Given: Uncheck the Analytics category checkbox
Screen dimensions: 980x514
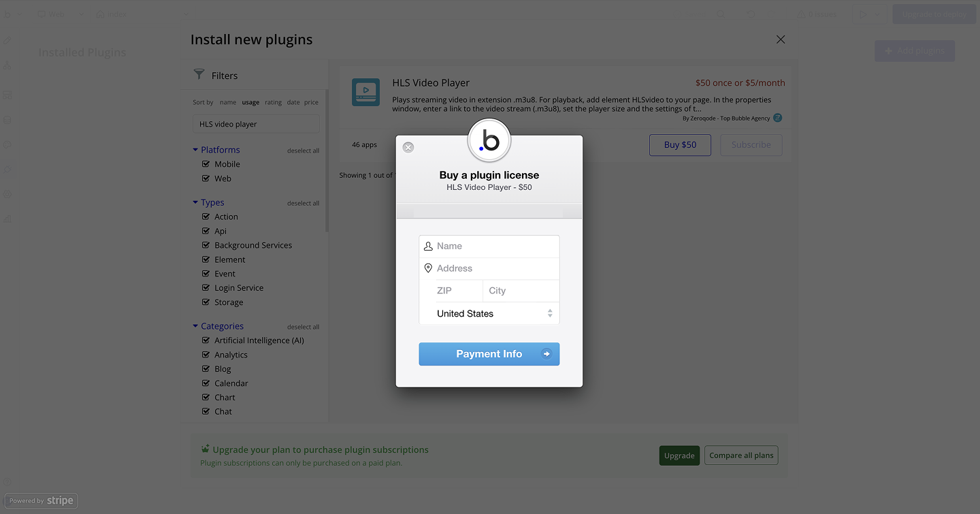Looking at the screenshot, I should [206, 355].
